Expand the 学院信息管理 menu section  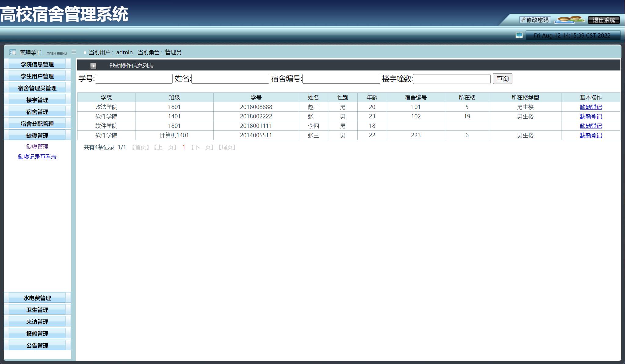click(37, 64)
